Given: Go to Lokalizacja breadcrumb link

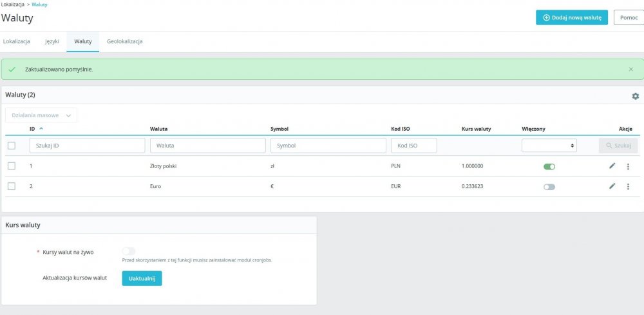Looking at the screenshot, I should pos(13,4).
